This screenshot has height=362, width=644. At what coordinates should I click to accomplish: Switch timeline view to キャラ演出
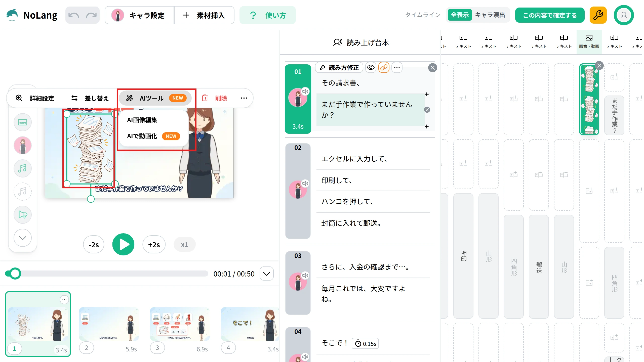click(490, 15)
